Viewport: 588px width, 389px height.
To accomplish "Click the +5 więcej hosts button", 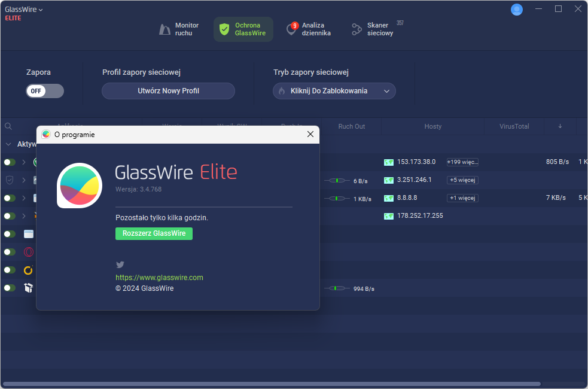I will (462, 180).
